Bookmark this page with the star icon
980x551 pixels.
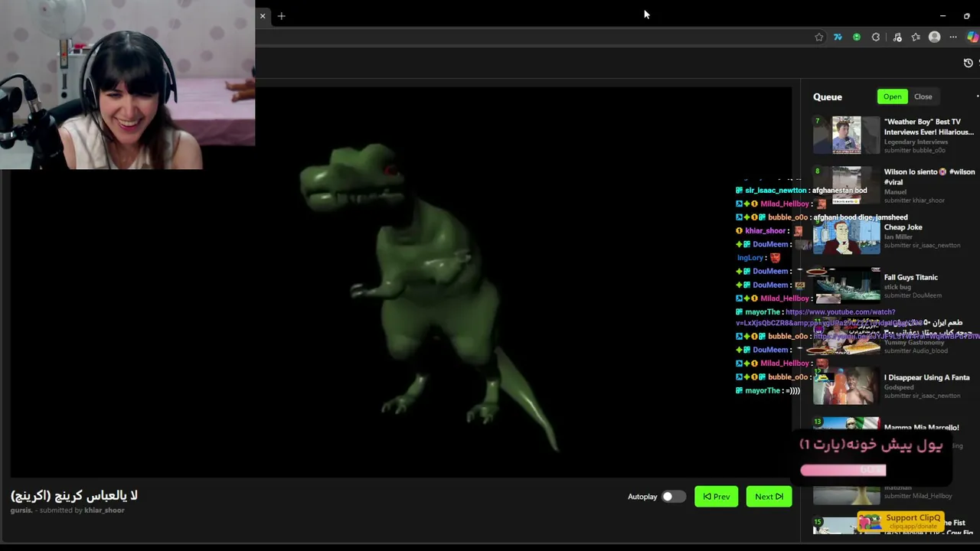[819, 37]
